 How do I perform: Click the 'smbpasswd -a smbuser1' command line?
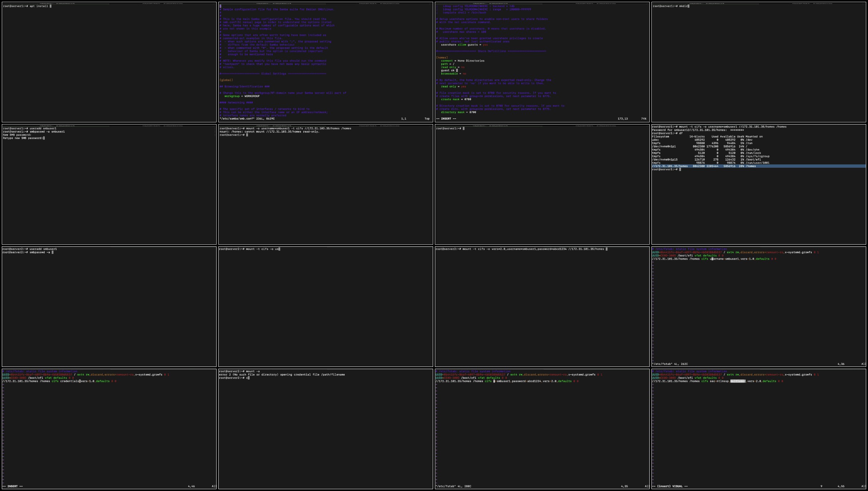click(47, 132)
